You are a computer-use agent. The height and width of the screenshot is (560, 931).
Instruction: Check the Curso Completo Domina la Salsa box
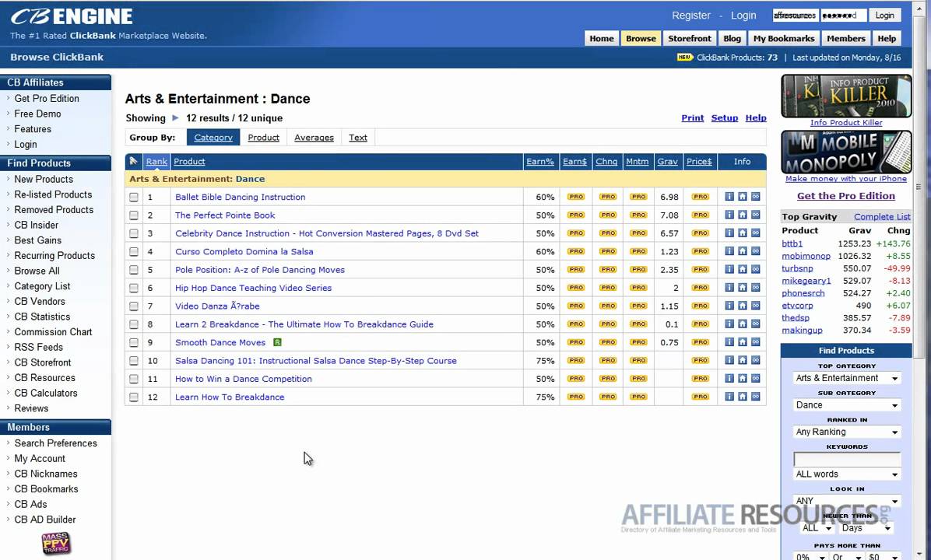[x=134, y=251]
